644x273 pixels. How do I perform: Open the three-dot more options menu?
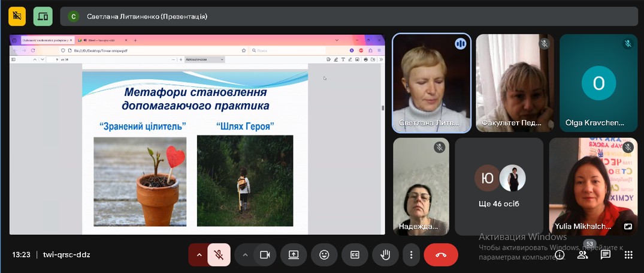(x=411, y=255)
